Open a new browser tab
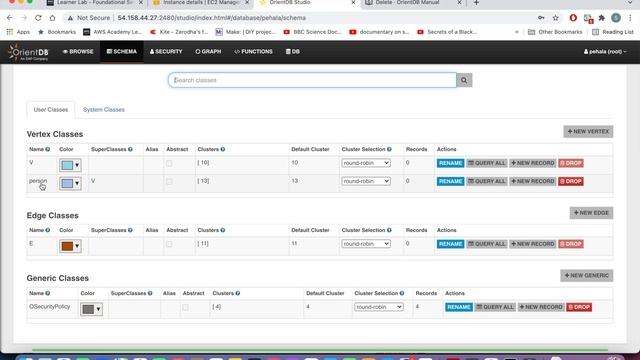 (x=476, y=3)
